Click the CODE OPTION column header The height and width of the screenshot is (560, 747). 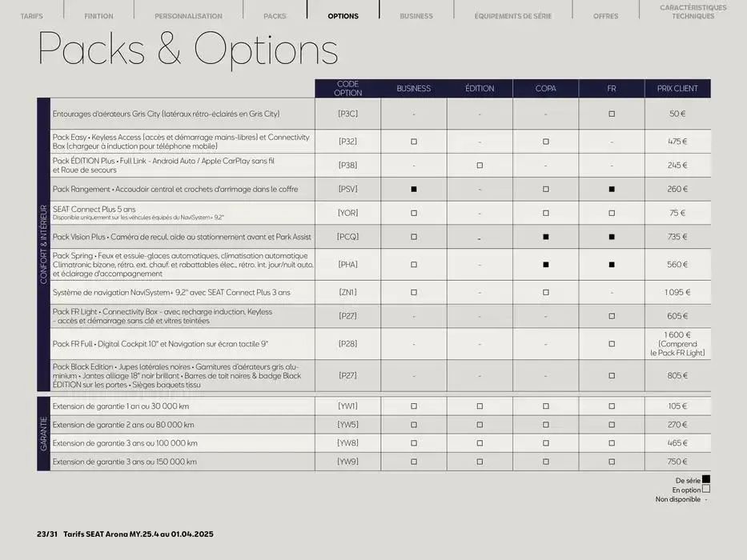tap(347, 89)
